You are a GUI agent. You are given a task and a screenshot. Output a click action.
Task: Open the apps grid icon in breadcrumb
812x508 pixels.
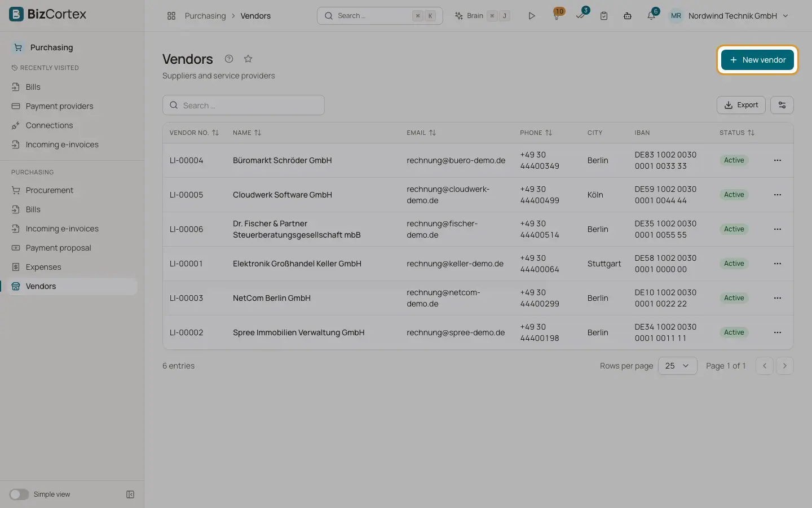171,16
